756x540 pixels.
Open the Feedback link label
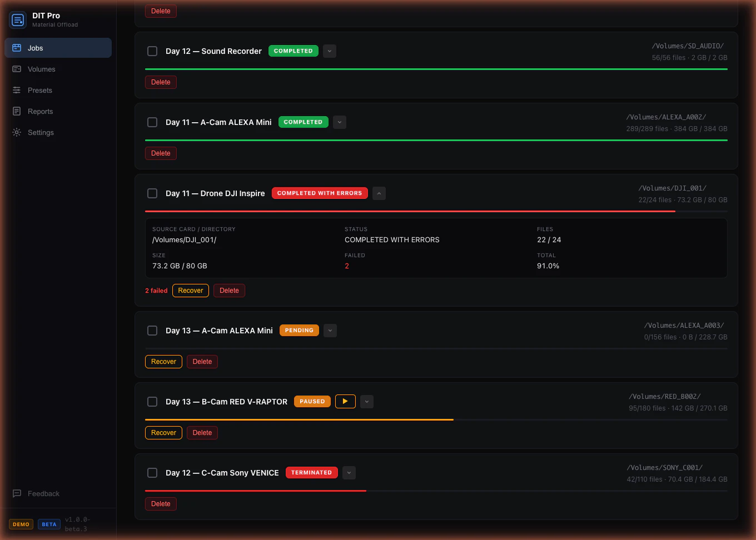click(x=43, y=493)
